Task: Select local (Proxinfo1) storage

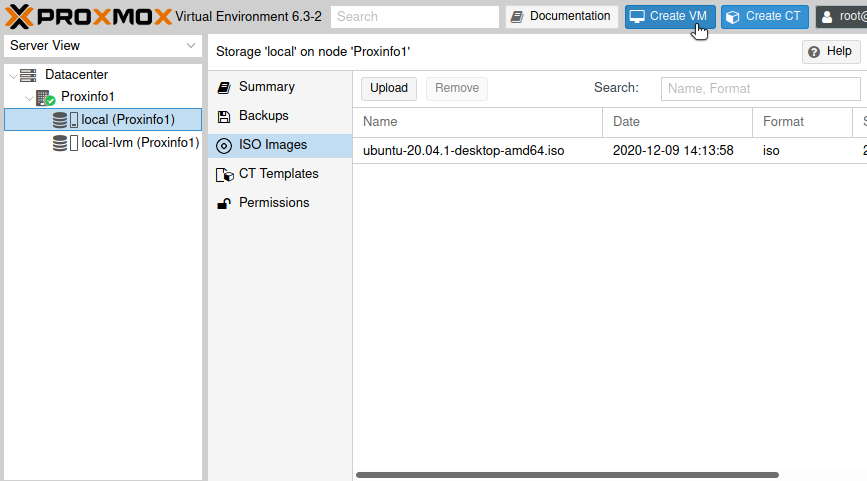Action: click(x=103, y=119)
